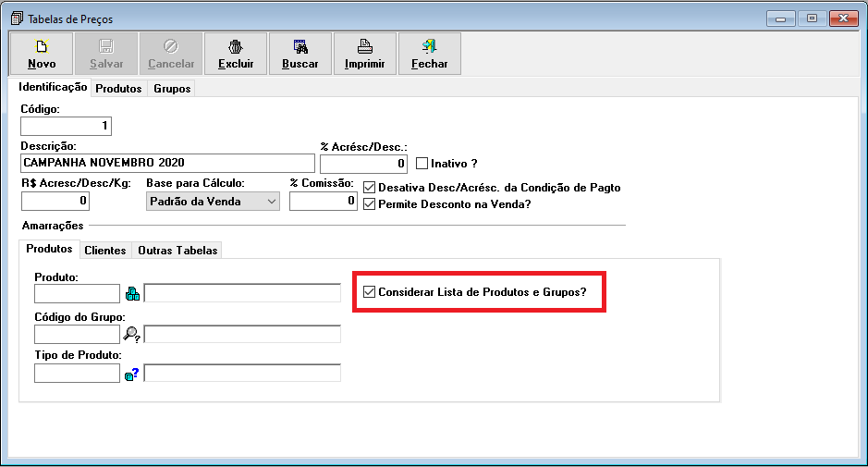The image size is (868, 467).
Task: Click the R$ Acresc/Desc/Kg field
Action: [x=55, y=201]
